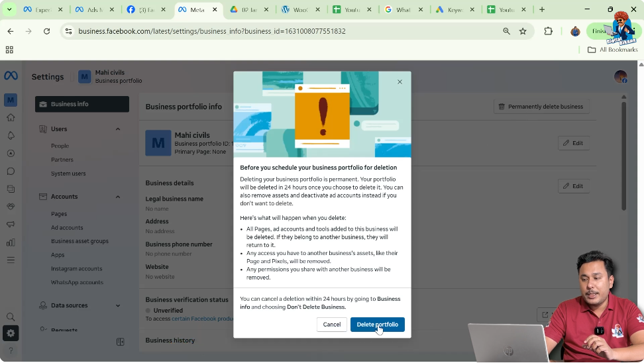Open Partners under Users

62,160
